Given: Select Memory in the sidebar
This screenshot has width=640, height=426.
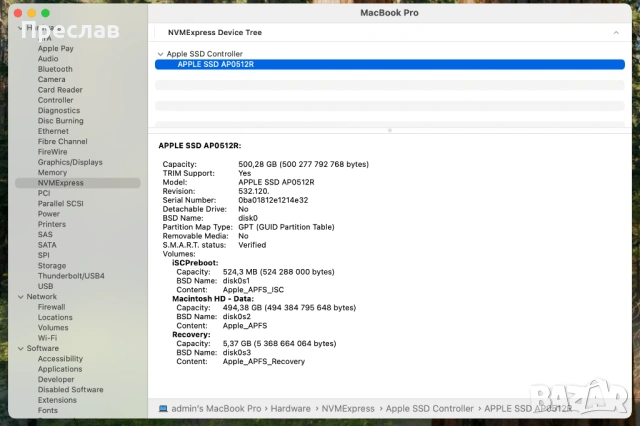Looking at the screenshot, I should click(52, 172).
